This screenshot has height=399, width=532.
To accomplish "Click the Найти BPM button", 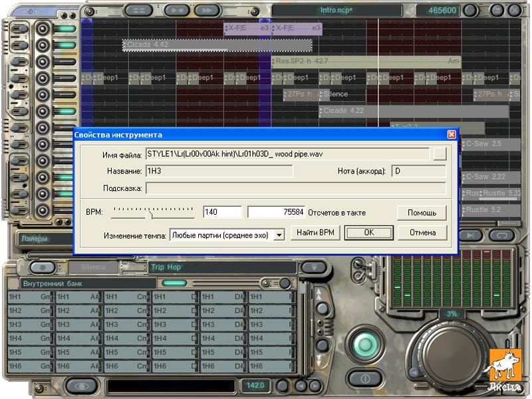I will [315, 233].
